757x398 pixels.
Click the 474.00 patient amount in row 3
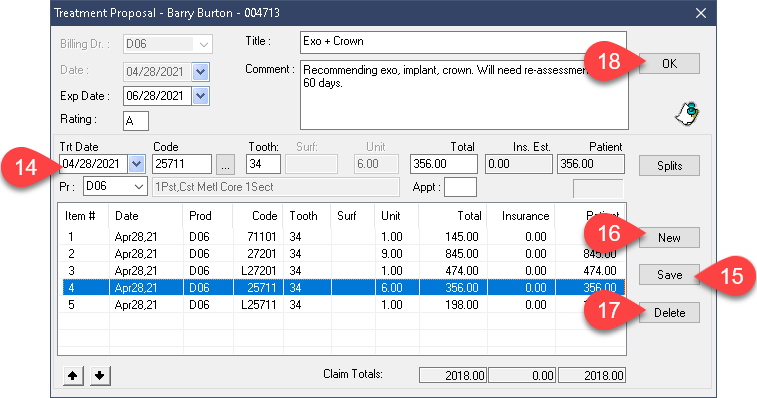coord(600,270)
